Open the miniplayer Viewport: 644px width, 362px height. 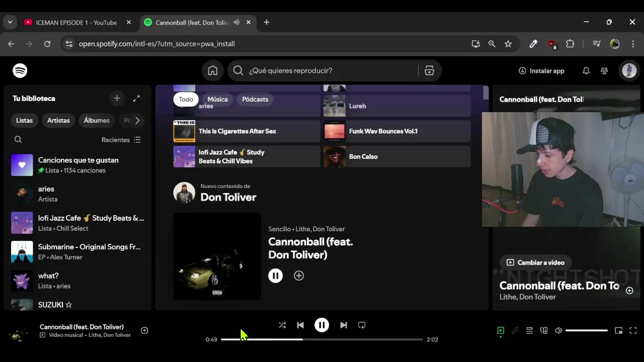tap(619, 330)
